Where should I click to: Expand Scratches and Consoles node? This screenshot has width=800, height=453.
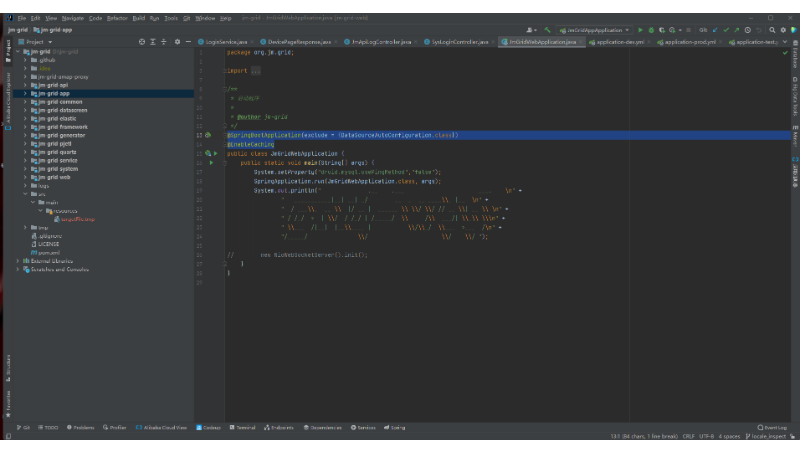click(x=18, y=269)
